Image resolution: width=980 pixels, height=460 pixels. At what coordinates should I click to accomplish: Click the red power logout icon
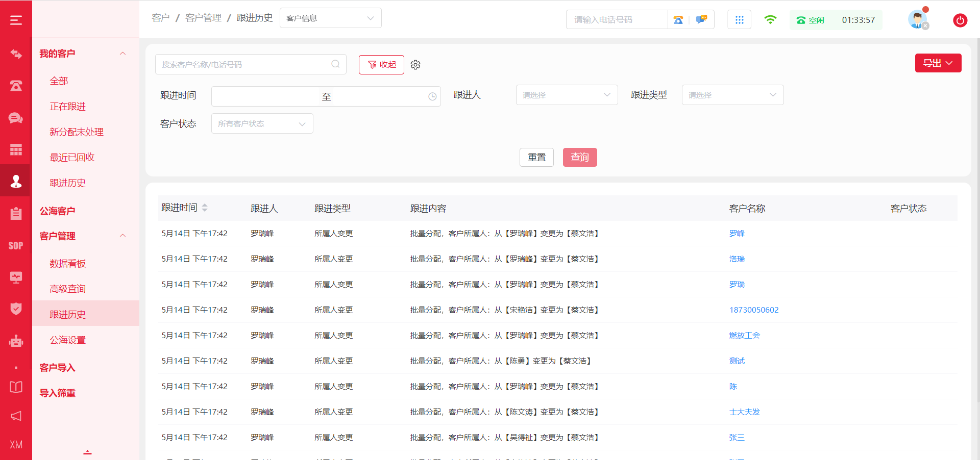point(960,20)
